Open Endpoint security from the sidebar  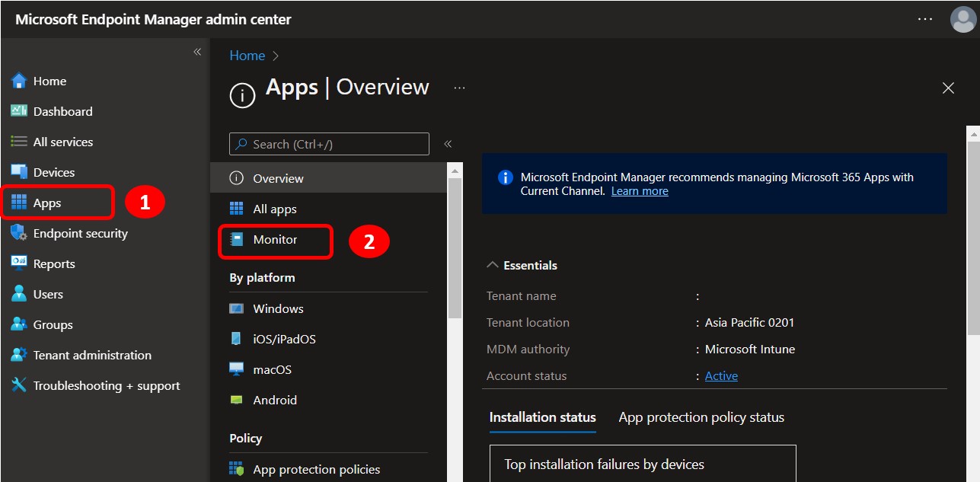pos(80,233)
